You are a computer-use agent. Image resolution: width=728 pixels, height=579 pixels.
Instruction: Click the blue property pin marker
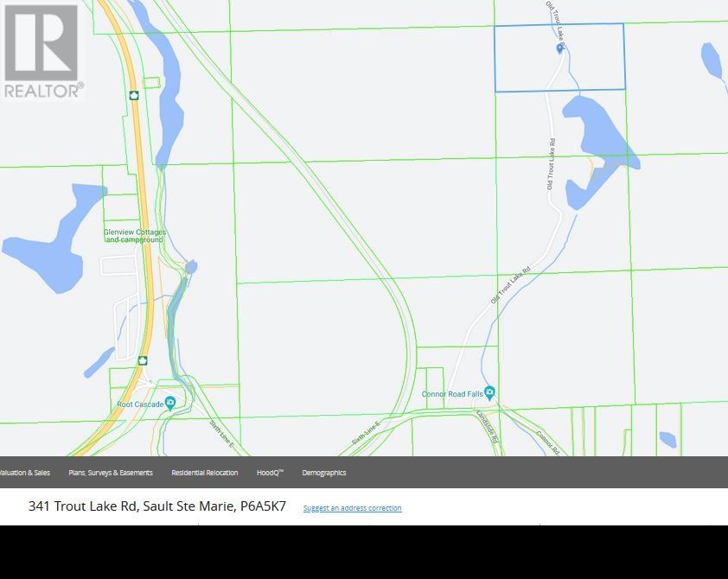click(560, 49)
